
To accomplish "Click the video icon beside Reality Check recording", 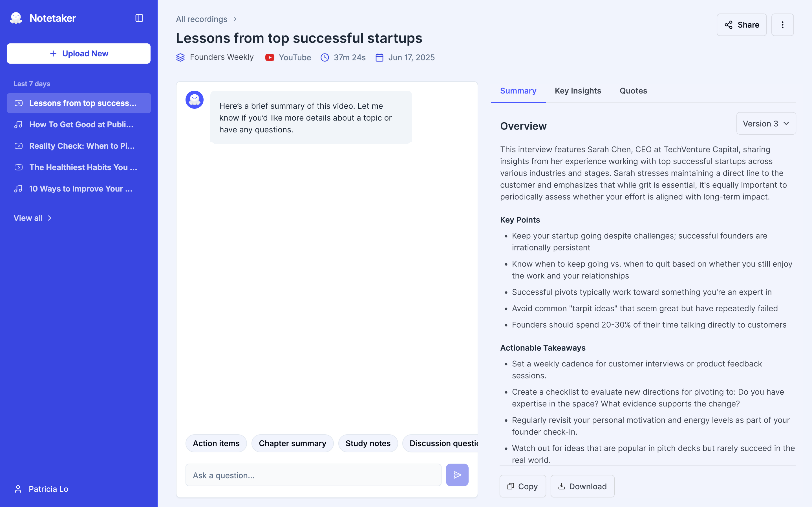I will pos(18,146).
